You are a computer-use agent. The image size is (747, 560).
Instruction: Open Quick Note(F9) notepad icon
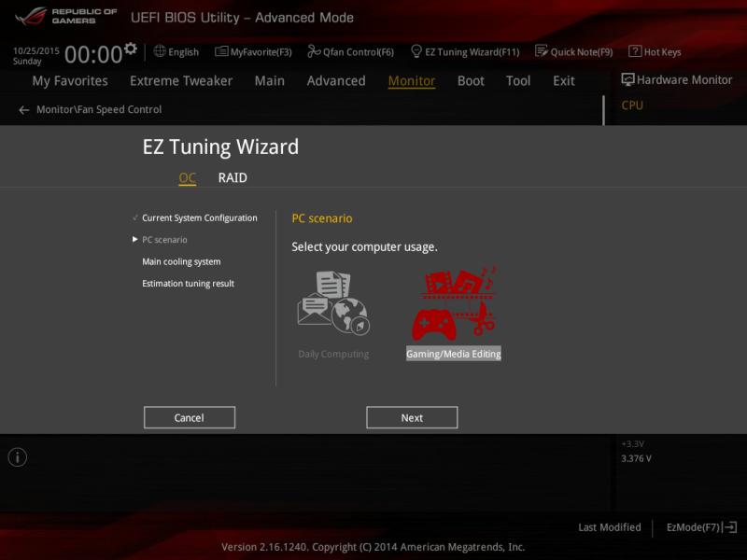[x=542, y=51]
